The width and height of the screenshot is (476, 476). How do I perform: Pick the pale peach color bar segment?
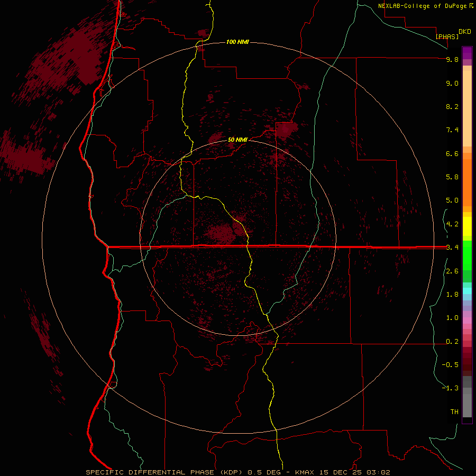pyautogui.click(x=467, y=108)
